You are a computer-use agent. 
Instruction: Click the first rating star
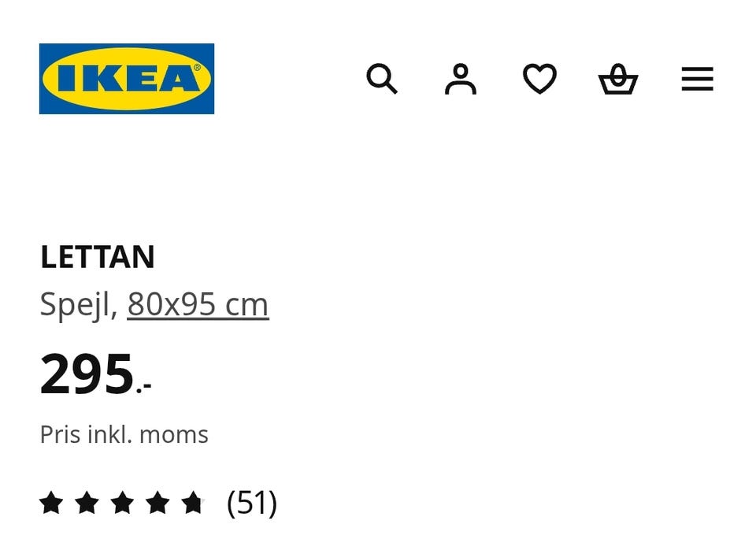pyautogui.click(x=51, y=502)
